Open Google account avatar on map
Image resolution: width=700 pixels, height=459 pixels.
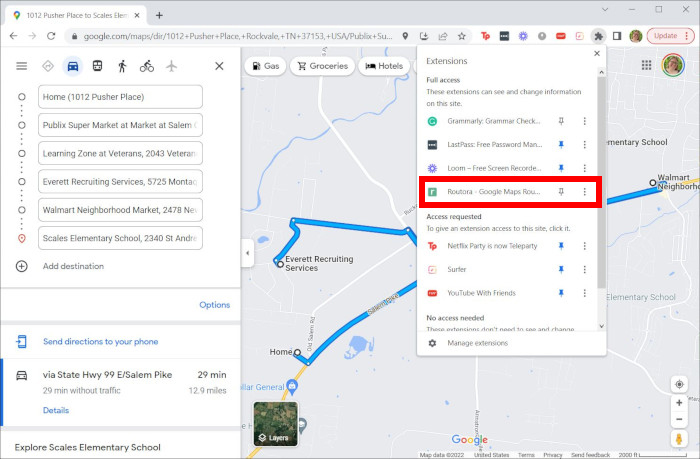673,65
